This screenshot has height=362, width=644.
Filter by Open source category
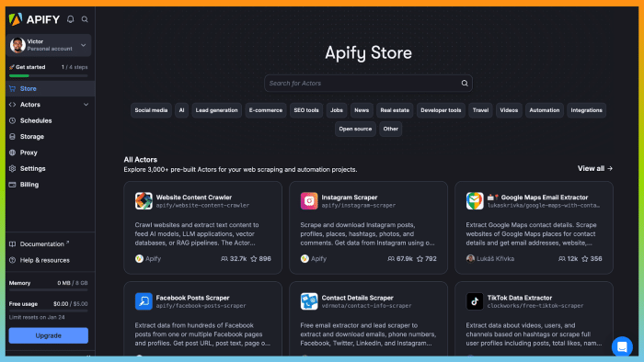point(355,129)
